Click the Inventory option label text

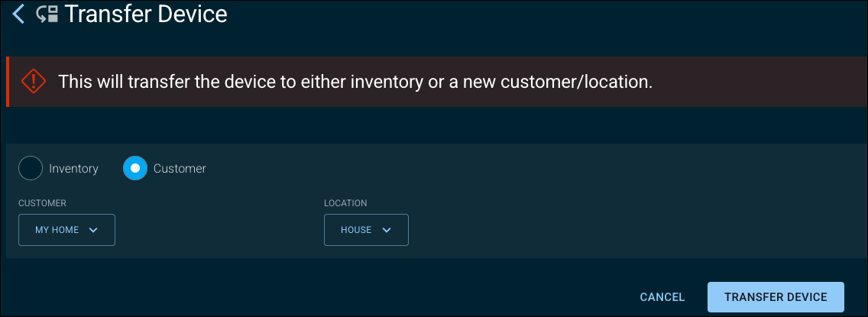[73, 169]
